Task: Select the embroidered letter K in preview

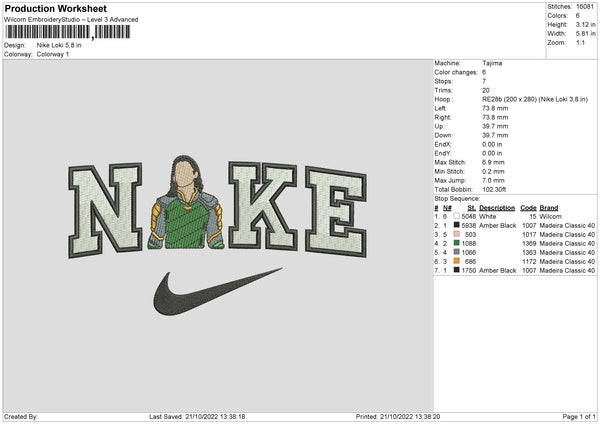Action: pos(262,205)
